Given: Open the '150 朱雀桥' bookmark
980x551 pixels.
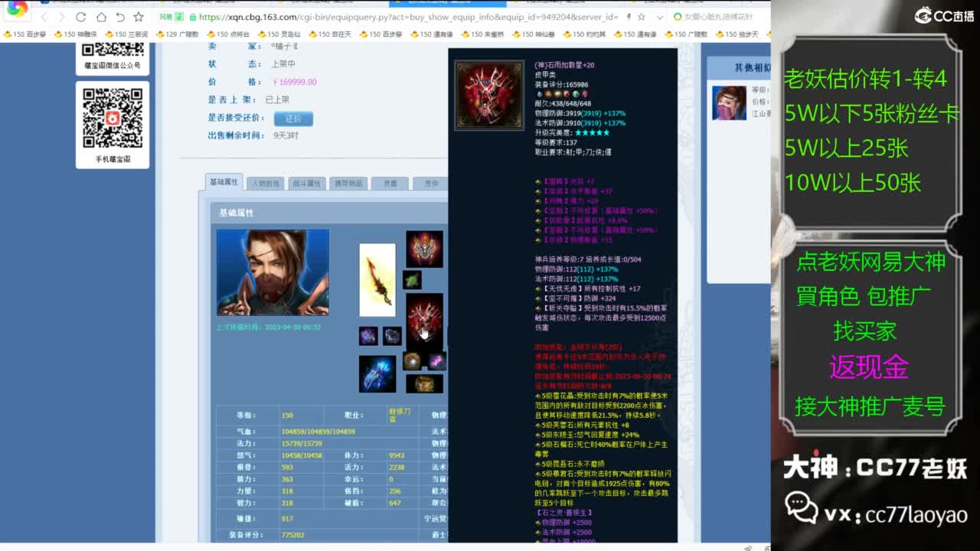Looking at the screenshot, I should click(482, 34).
